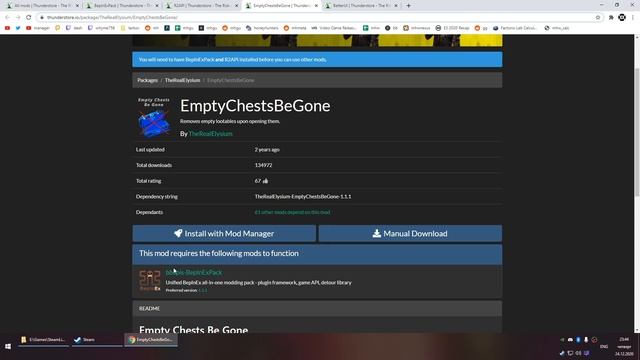Open the Steam taskbar window
Viewport: 640px width, 360px height.
pos(97,340)
